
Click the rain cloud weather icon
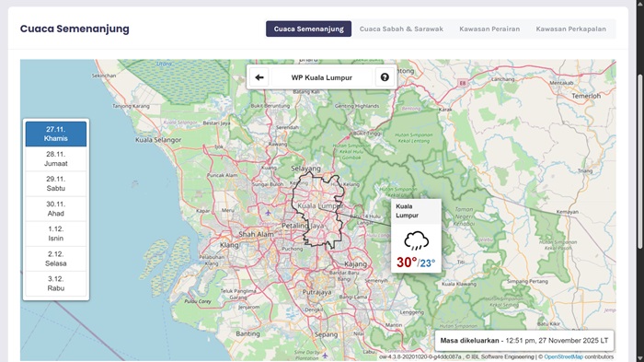point(416,240)
